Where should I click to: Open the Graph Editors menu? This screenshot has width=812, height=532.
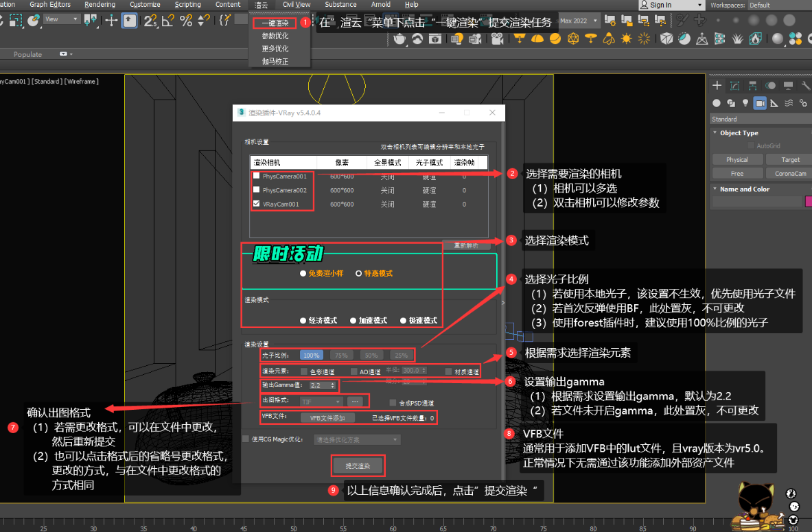pos(49,5)
